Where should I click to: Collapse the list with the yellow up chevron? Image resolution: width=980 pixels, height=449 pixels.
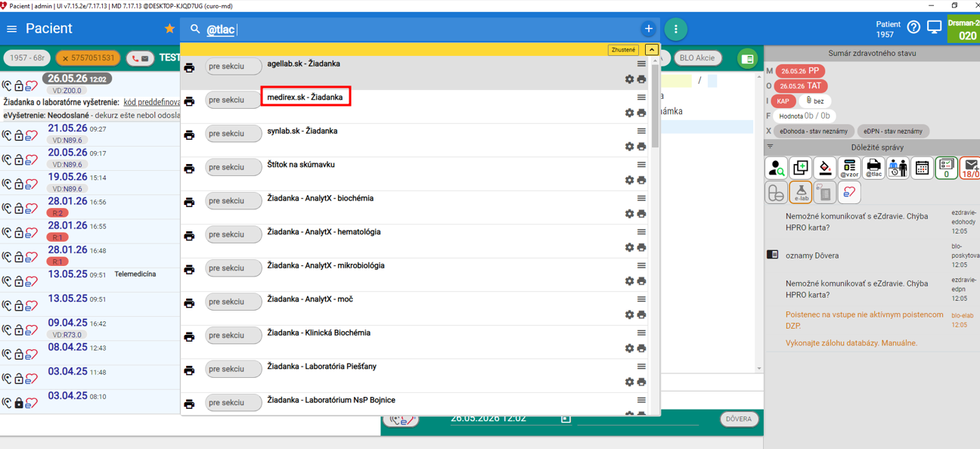point(651,50)
